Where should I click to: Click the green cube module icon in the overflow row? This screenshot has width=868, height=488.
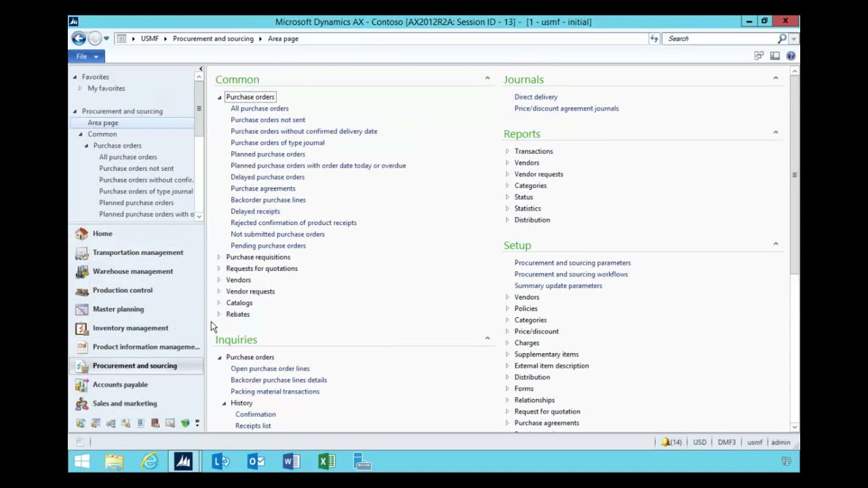(185, 423)
